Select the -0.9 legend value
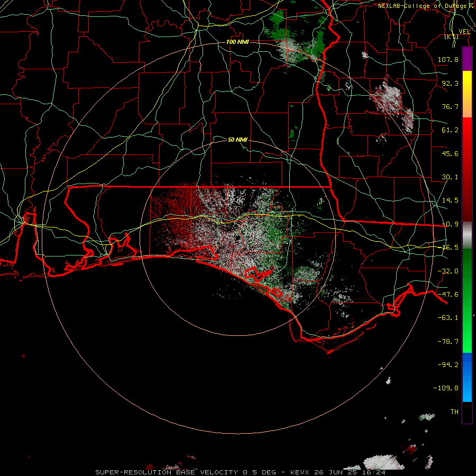 pyautogui.click(x=450, y=224)
